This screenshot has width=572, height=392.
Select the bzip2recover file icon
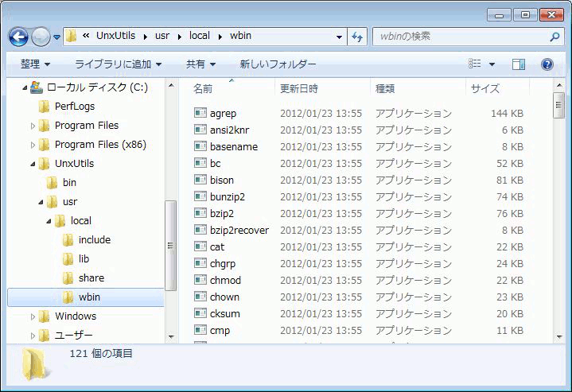click(x=200, y=230)
